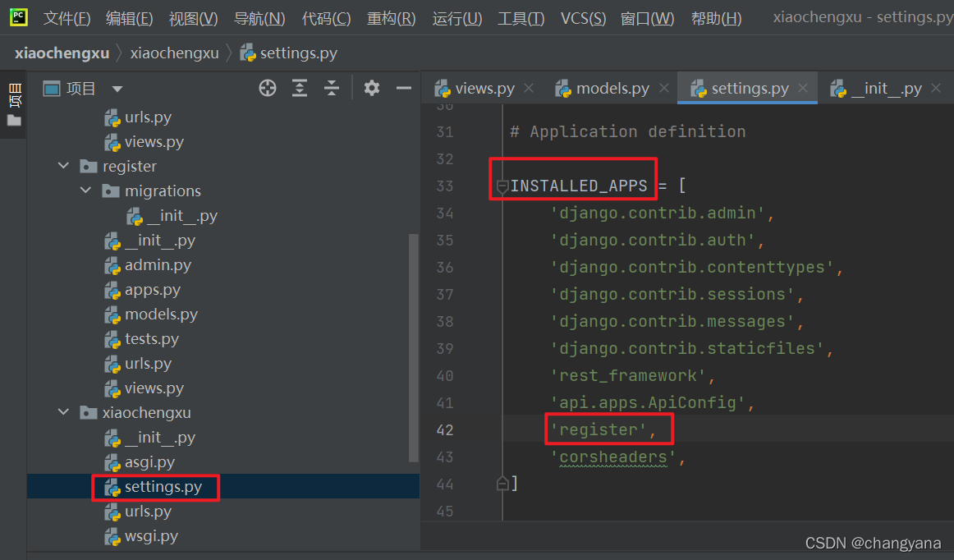Screen dimensions: 954x560
Task: Hide the project panel with minus icon
Action: (404, 88)
